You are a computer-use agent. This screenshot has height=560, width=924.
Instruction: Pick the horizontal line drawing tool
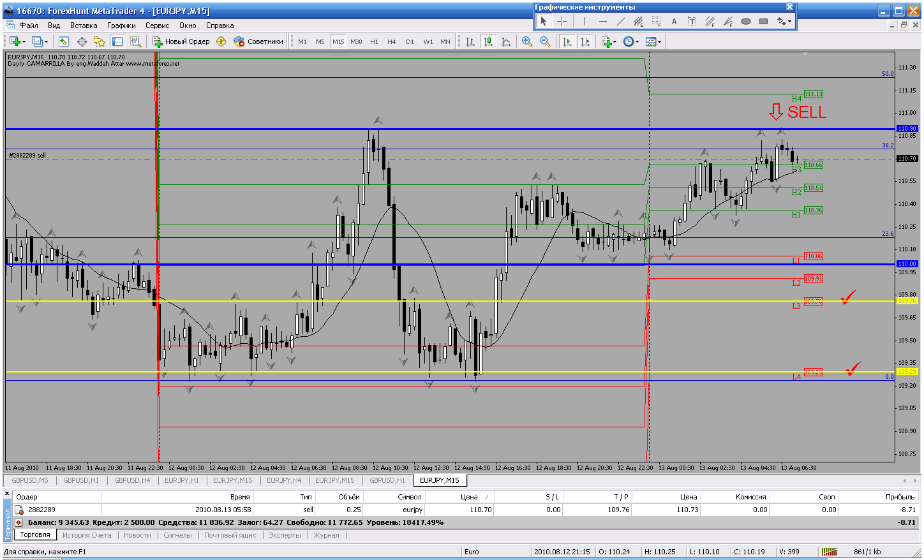click(x=602, y=21)
